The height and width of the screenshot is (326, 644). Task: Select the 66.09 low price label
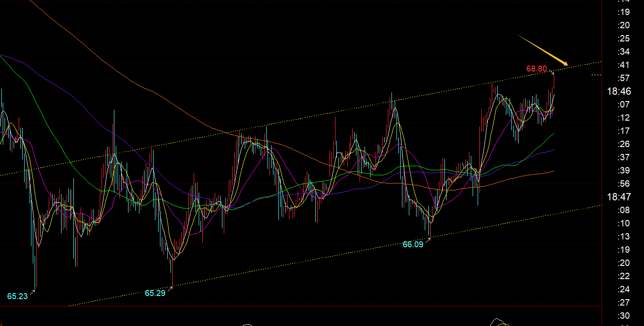point(412,244)
